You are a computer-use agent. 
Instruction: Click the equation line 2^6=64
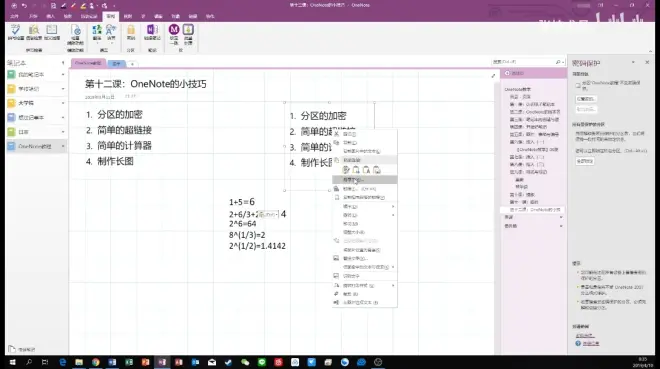point(242,224)
